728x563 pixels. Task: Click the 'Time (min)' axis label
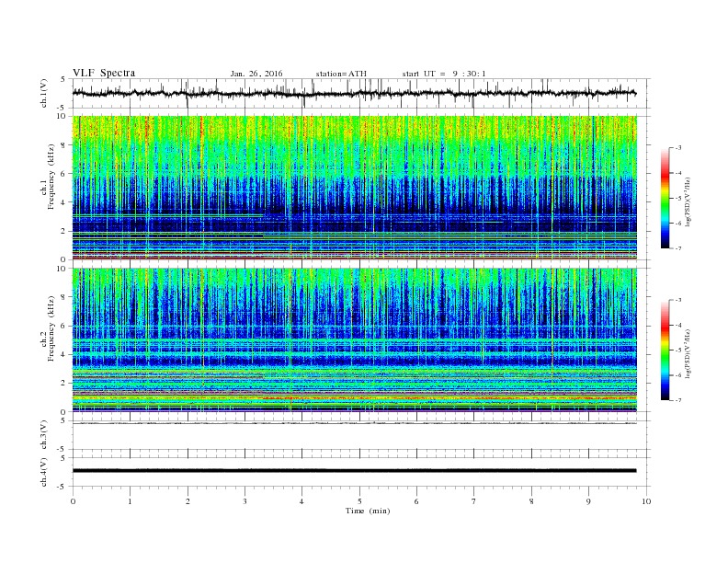(x=368, y=511)
